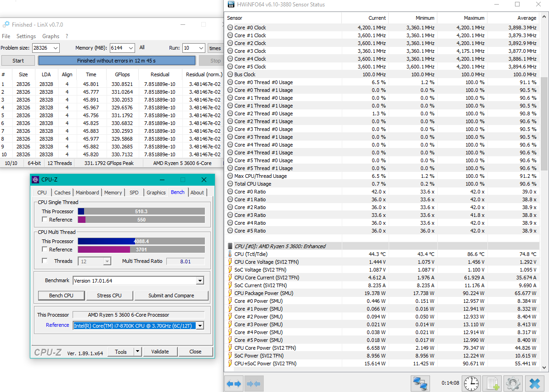Click the Bench CPU button
Viewport: 549px width, 392px height.
click(61, 295)
